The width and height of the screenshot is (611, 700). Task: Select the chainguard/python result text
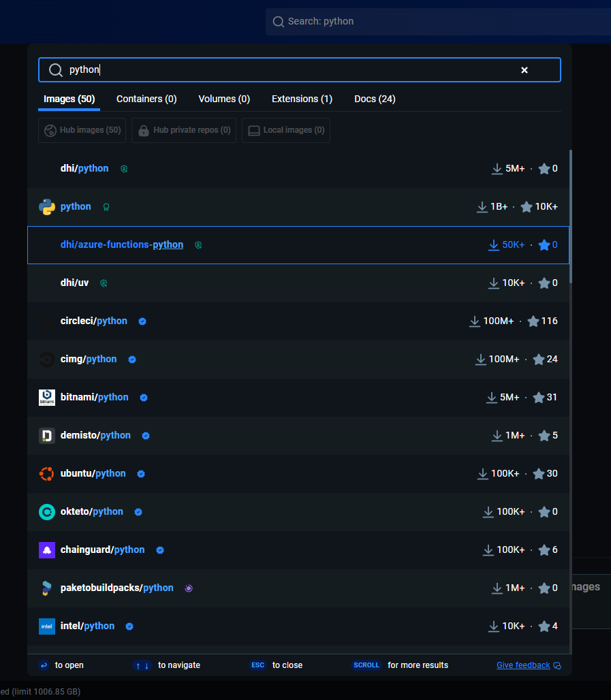pos(102,550)
